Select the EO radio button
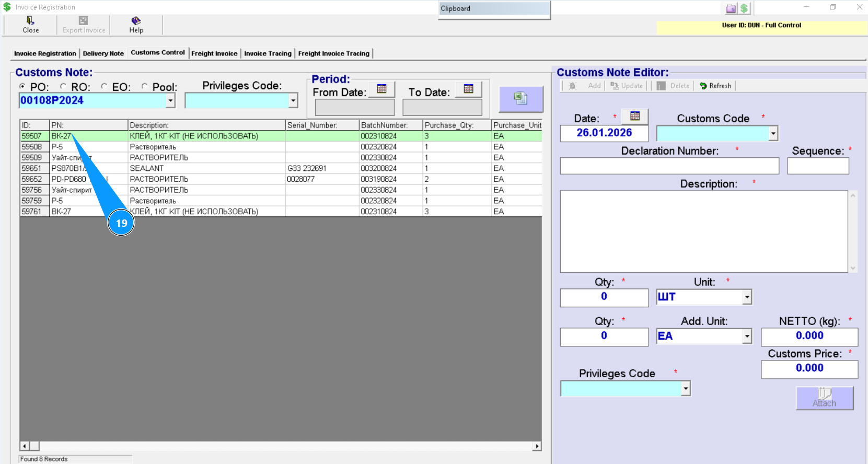This screenshot has width=868, height=464. tap(104, 86)
